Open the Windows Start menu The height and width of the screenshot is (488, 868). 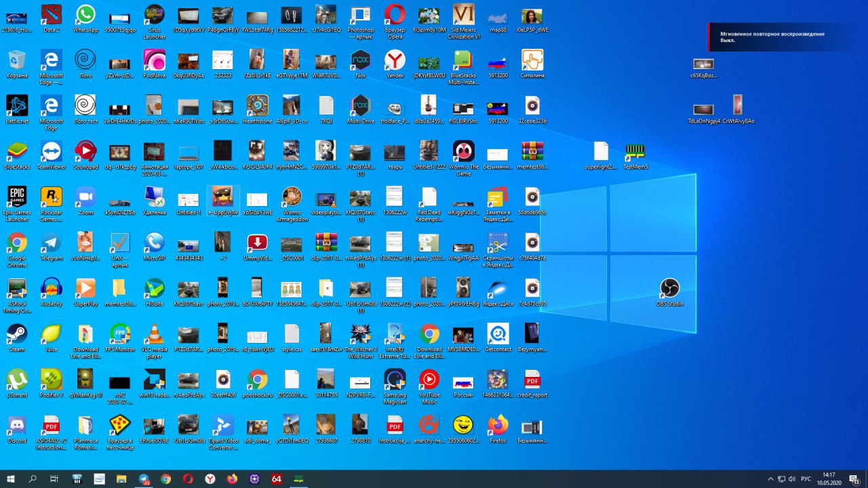coord(11,479)
